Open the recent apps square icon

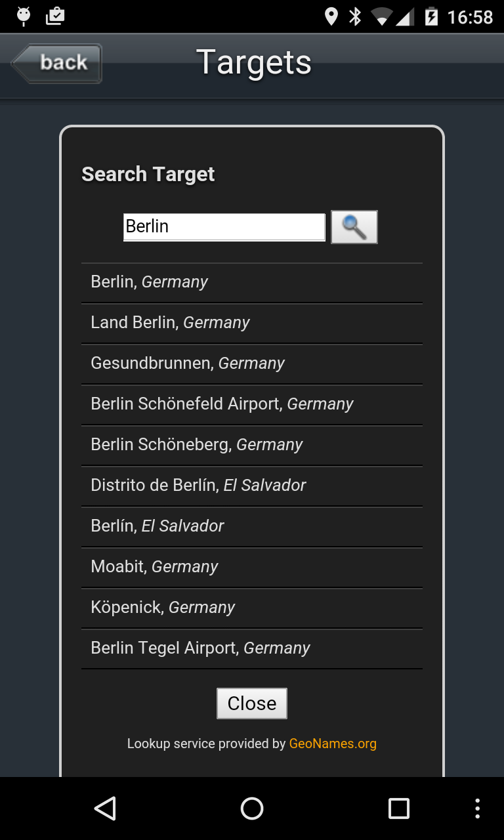[x=399, y=808]
